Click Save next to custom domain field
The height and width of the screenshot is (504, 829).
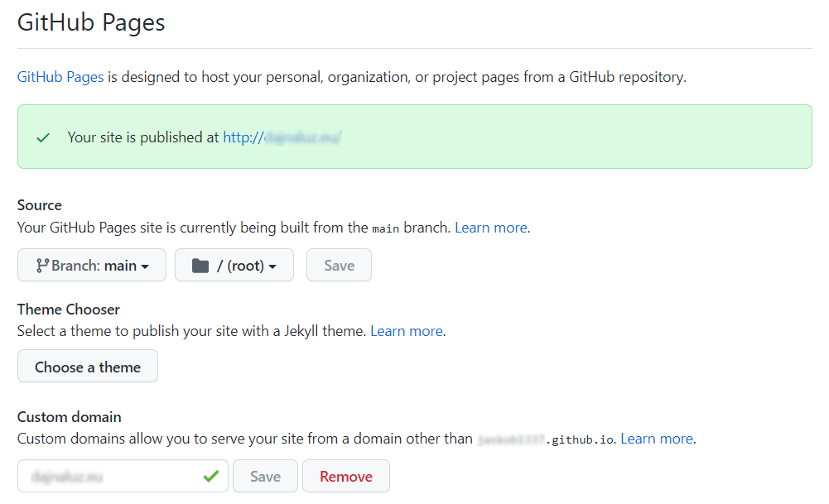click(265, 477)
